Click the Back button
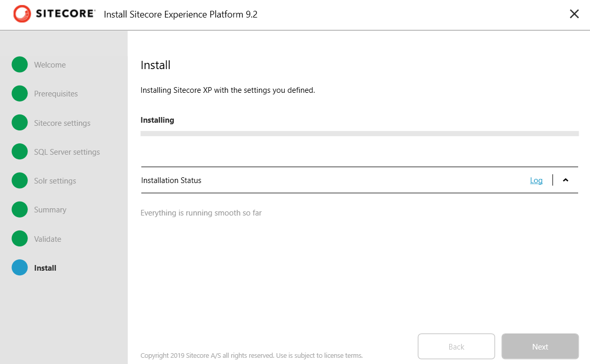 tap(456, 346)
